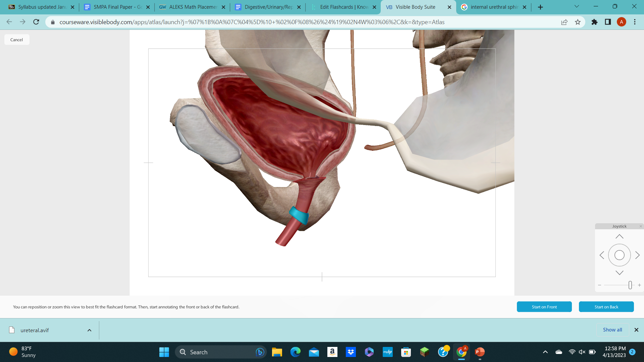Reload the Visible Body page
The height and width of the screenshot is (362, 644).
coord(36,22)
